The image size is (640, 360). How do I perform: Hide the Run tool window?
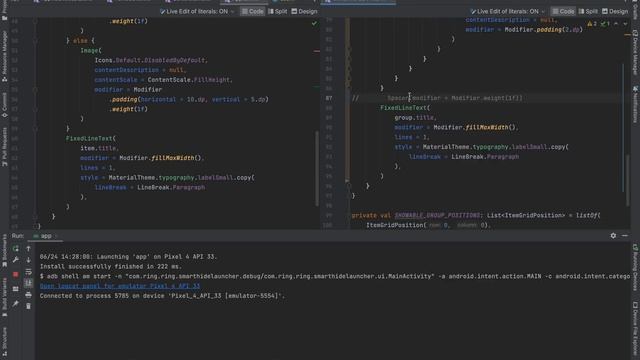pos(625,236)
